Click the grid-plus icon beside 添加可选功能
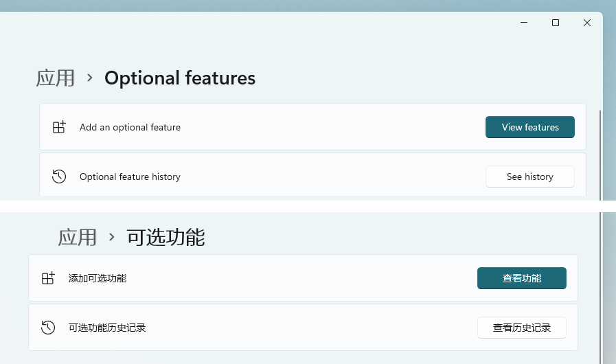Image resolution: width=616 pixels, height=364 pixels. [x=48, y=278]
